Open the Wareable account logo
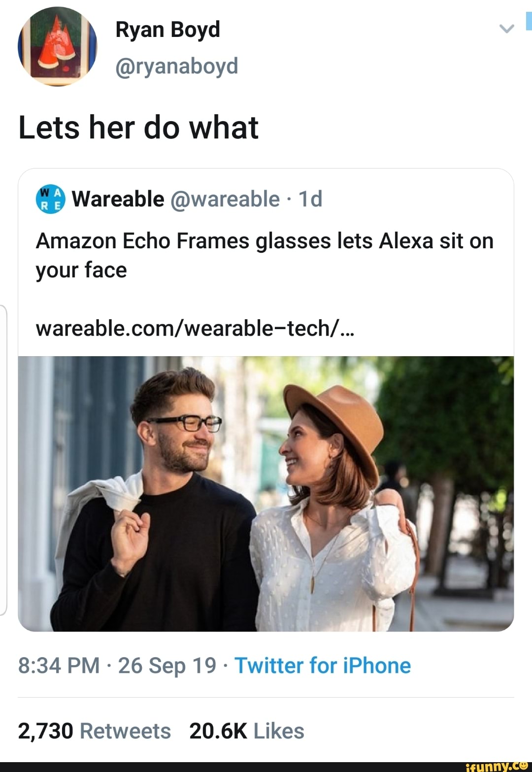 [51, 200]
